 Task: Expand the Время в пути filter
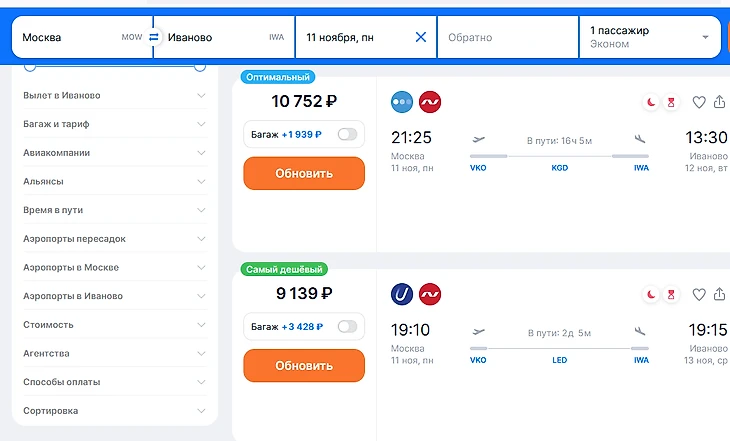pyautogui.click(x=113, y=210)
